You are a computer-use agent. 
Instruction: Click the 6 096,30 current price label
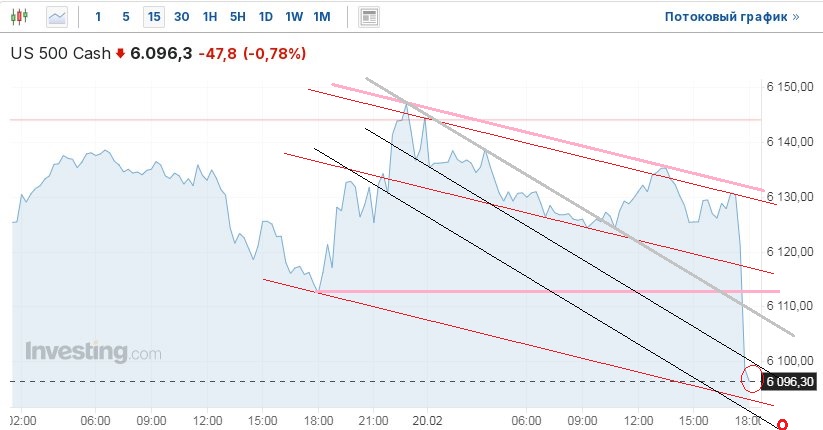(790, 381)
